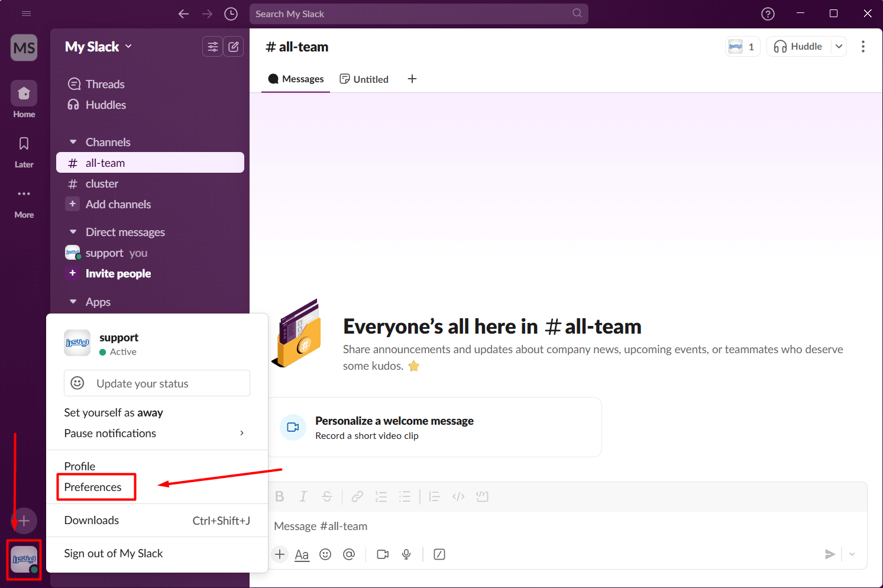Switch to the Untitled canvas tab
This screenshot has height=588, width=883.
364,79
